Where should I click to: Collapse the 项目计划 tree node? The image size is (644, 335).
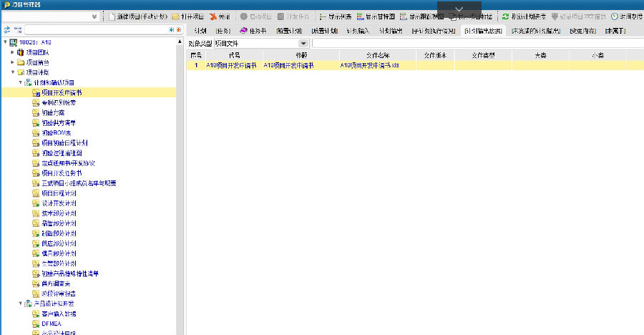tap(13, 72)
